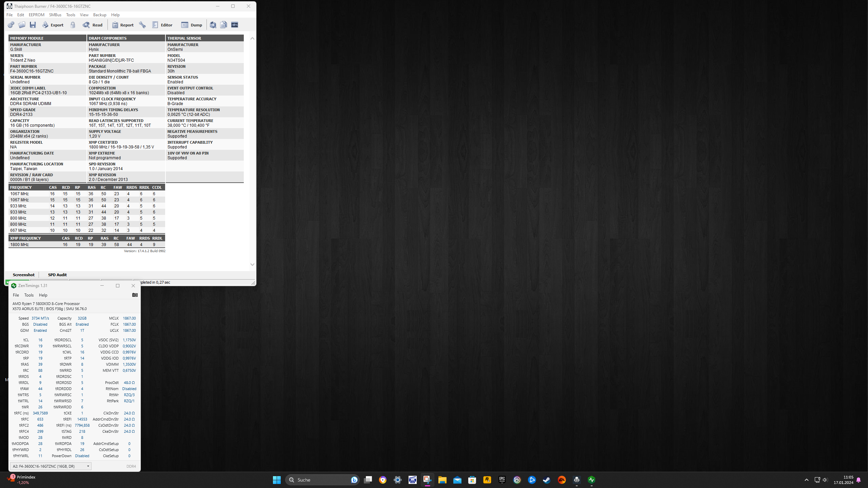Image resolution: width=868 pixels, height=488 pixels.
Task: Show hidden system tray icons chevron
Action: (806, 480)
